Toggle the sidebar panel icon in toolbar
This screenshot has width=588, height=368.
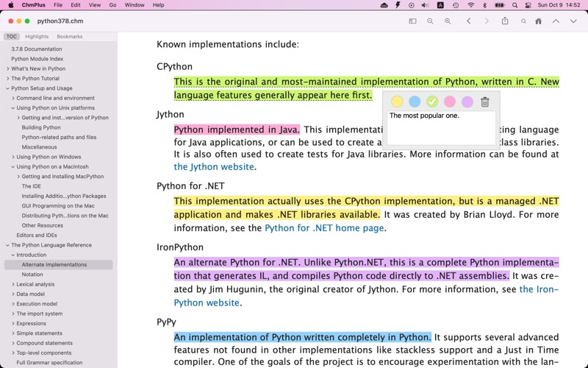point(413,21)
